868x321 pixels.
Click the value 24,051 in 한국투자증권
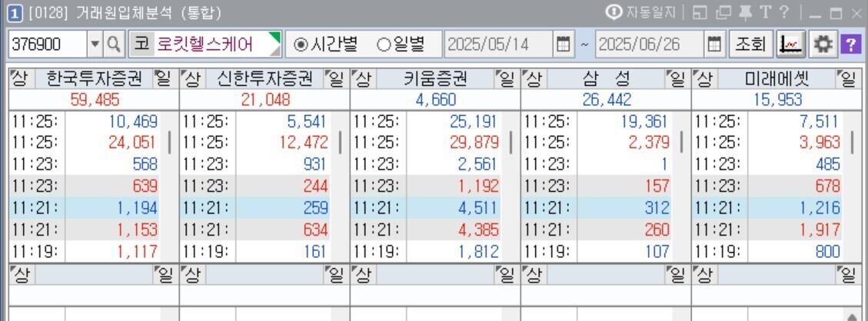coord(132,143)
